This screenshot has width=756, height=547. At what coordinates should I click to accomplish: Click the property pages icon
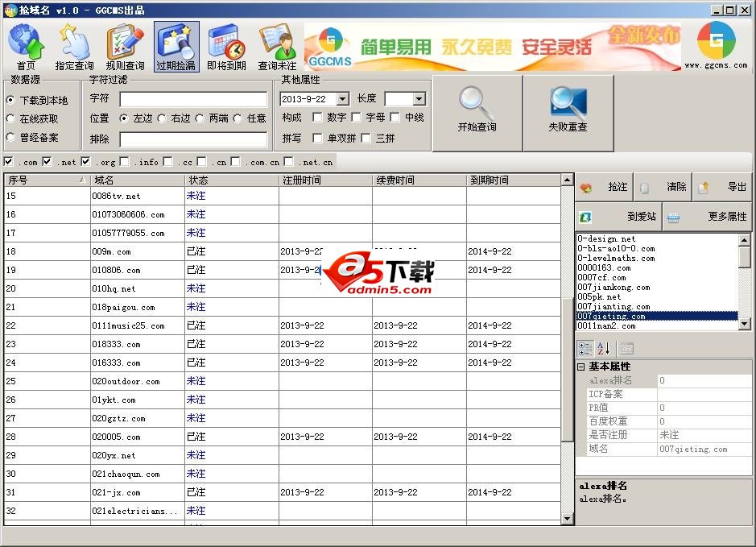pos(626,348)
